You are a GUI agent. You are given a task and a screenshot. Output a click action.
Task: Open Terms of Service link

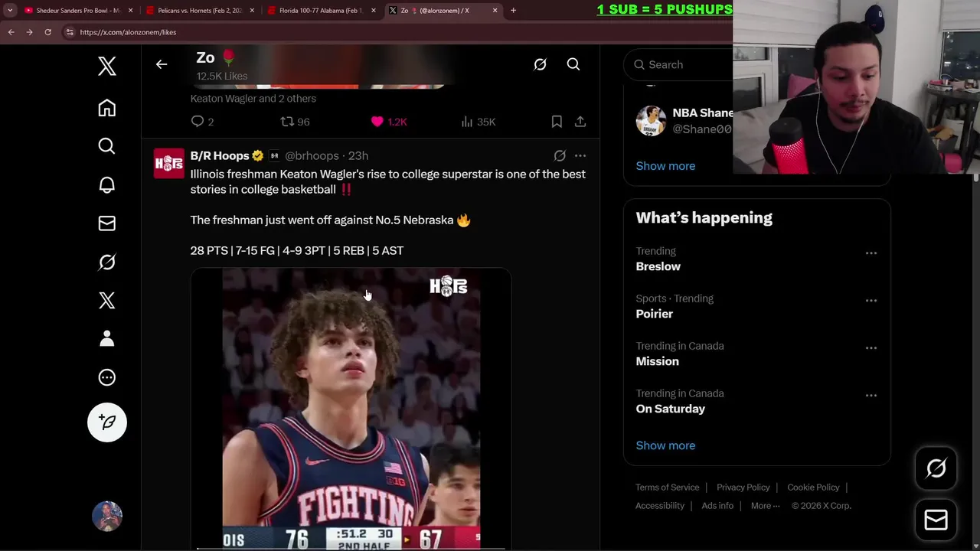click(667, 487)
